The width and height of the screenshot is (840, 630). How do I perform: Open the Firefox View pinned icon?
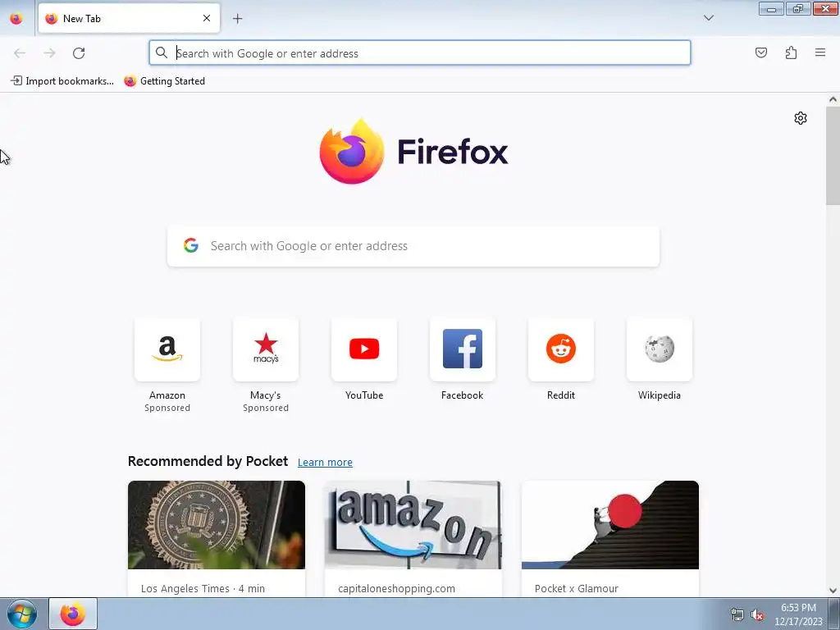click(16, 18)
